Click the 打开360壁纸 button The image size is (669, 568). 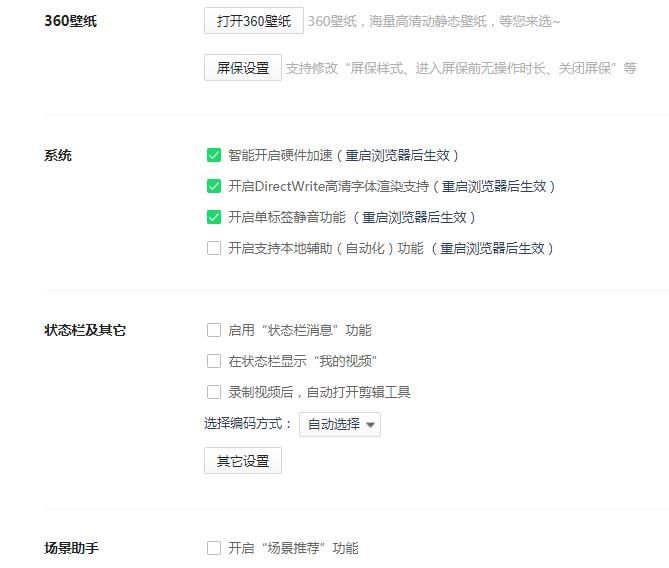pos(253,20)
